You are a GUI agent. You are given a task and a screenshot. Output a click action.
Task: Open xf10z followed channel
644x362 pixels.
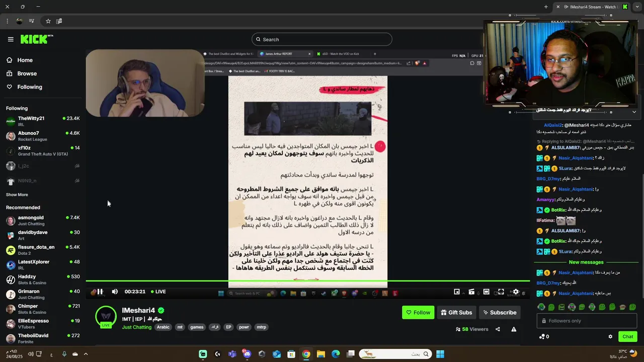(x=43, y=151)
